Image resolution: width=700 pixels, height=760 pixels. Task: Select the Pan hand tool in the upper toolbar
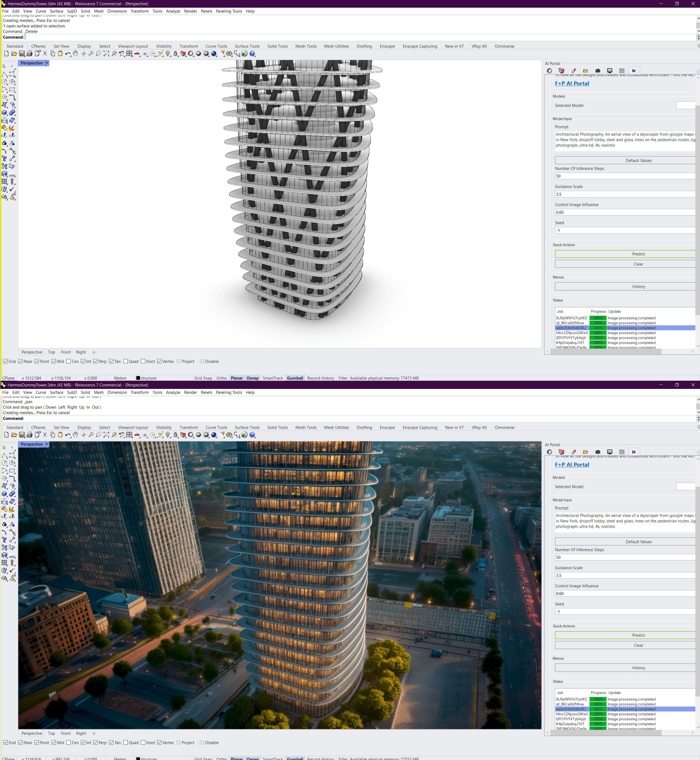click(x=75, y=54)
